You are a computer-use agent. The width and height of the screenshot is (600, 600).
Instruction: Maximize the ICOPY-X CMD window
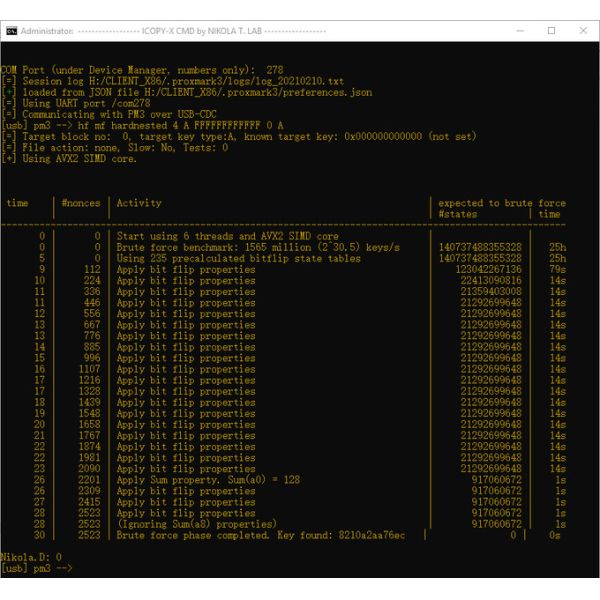point(551,31)
